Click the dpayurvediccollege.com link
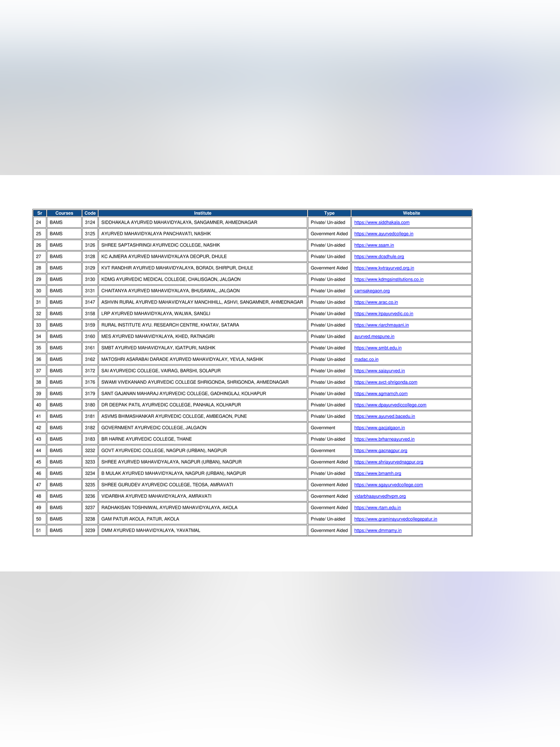This screenshot has height=747, width=560. tap(390, 405)
